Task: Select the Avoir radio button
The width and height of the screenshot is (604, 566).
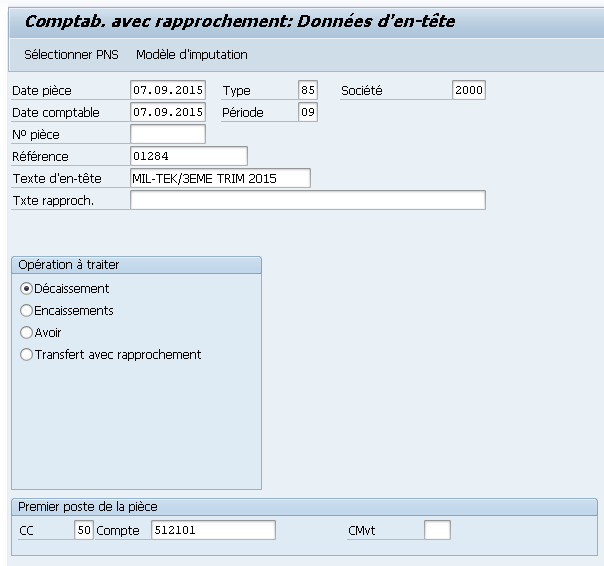Action: 27,333
